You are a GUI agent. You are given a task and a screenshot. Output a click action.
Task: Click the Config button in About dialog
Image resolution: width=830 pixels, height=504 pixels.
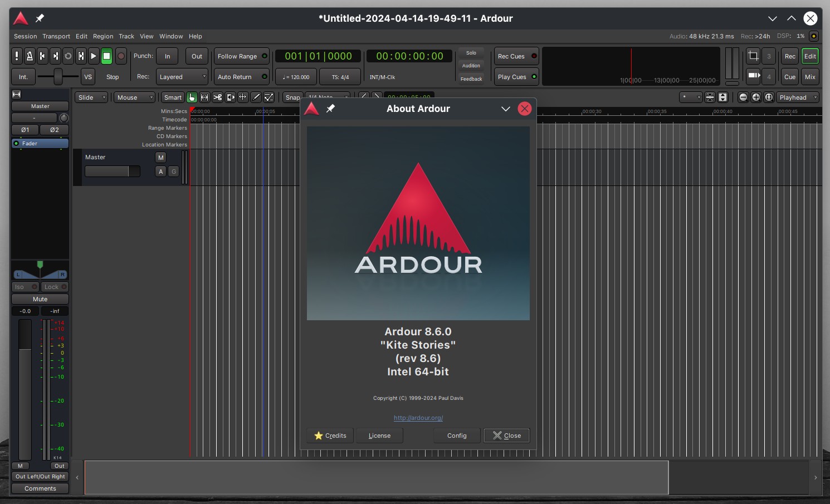pyautogui.click(x=457, y=436)
